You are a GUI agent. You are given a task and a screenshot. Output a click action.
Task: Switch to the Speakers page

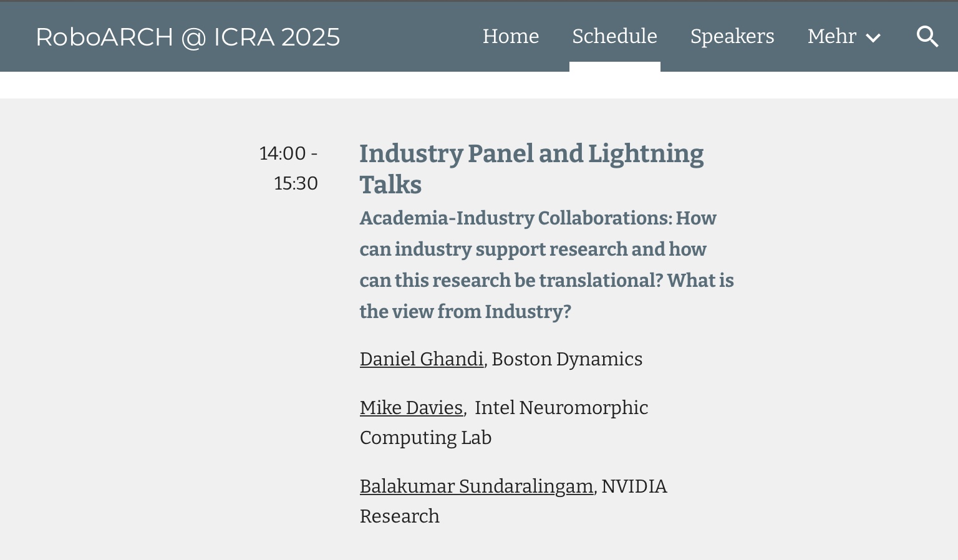(x=732, y=36)
